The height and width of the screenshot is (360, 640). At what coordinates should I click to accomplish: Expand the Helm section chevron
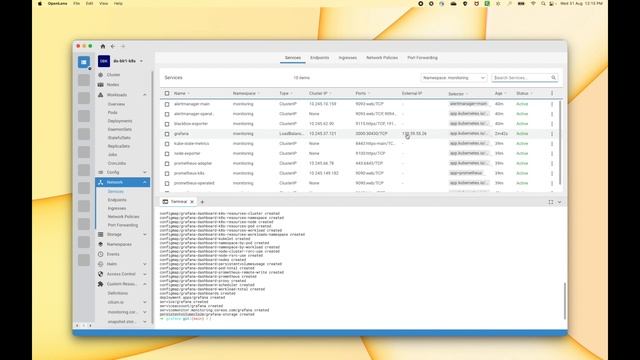pos(144,264)
